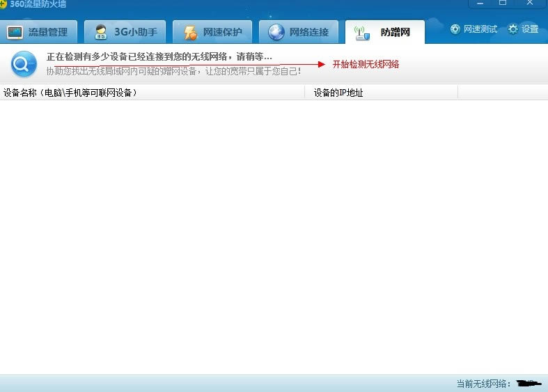This screenshot has width=548, height=392.
Task: Click the router icon on the 防蹭网 tab
Action: (x=361, y=32)
